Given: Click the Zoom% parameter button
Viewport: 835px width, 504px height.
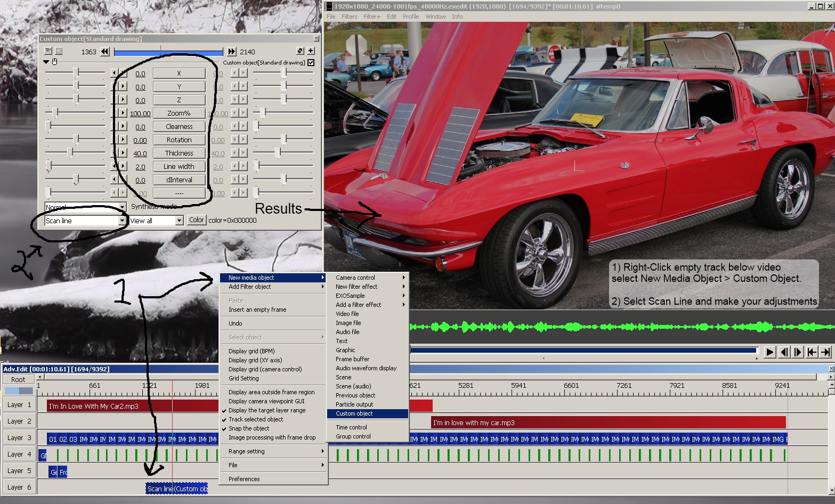Looking at the screenshot, I should (179, 113).
